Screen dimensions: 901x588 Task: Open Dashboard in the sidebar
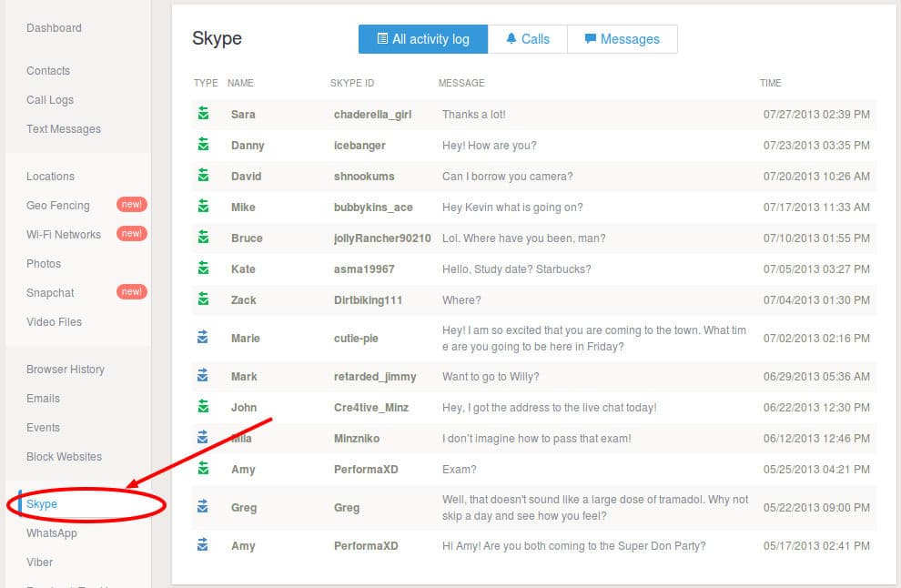[x=54, y=28]
